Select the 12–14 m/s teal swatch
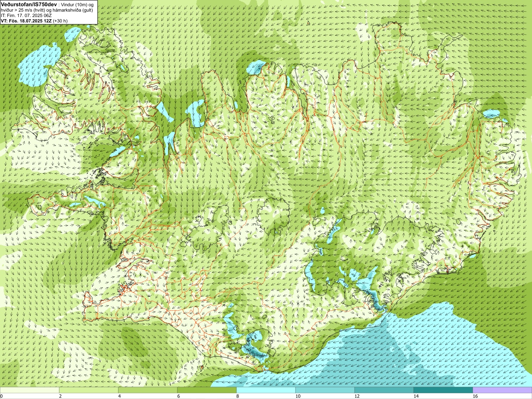The height and width of the screenshot is (399, 532). (384, 390)
